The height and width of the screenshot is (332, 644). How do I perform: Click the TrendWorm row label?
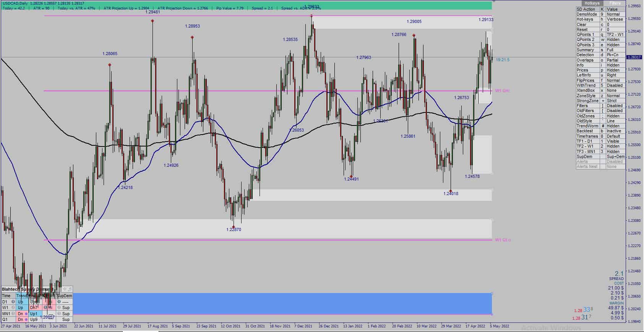tap(587, 126)
